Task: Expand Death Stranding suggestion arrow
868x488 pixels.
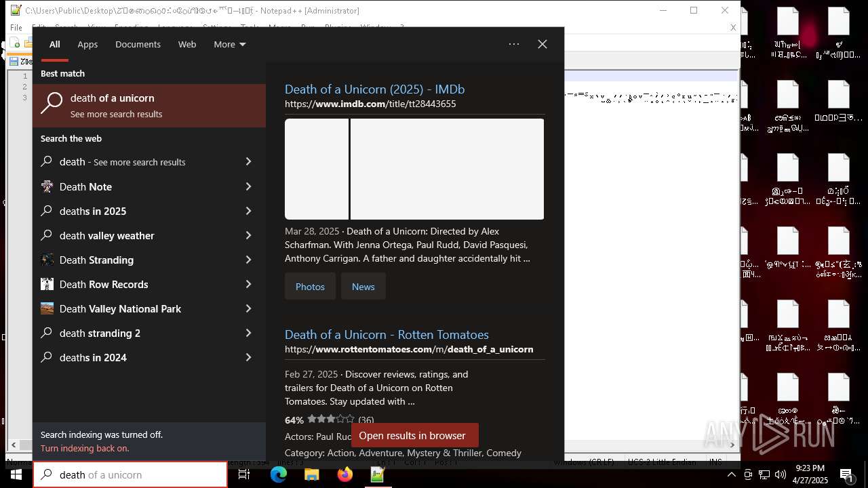Action: click(248, 260)
